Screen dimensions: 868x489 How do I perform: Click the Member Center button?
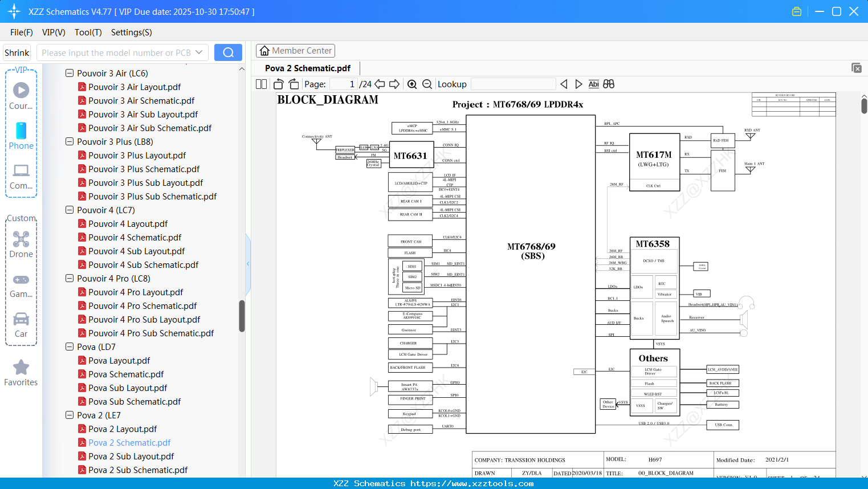(295, 51)
